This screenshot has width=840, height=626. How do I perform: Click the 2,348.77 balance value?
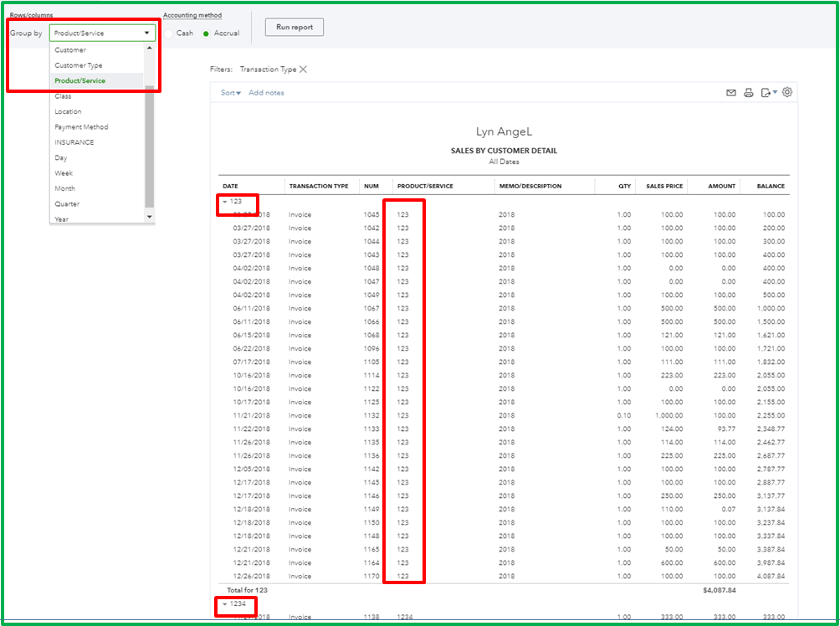771,428
